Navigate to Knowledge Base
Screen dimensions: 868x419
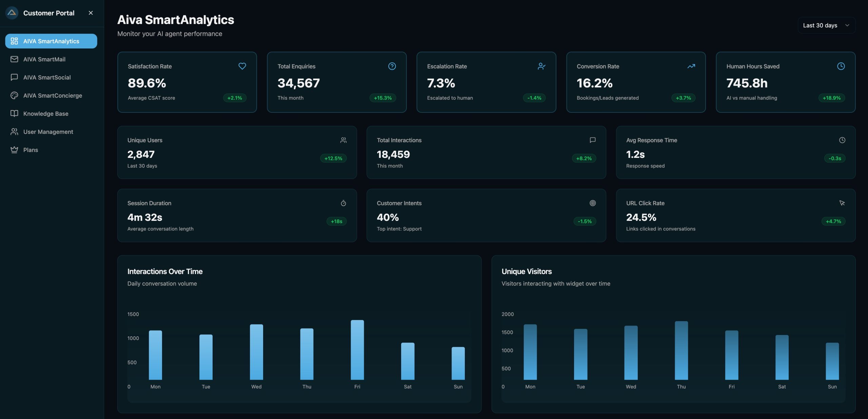click(x=46, y=113)
